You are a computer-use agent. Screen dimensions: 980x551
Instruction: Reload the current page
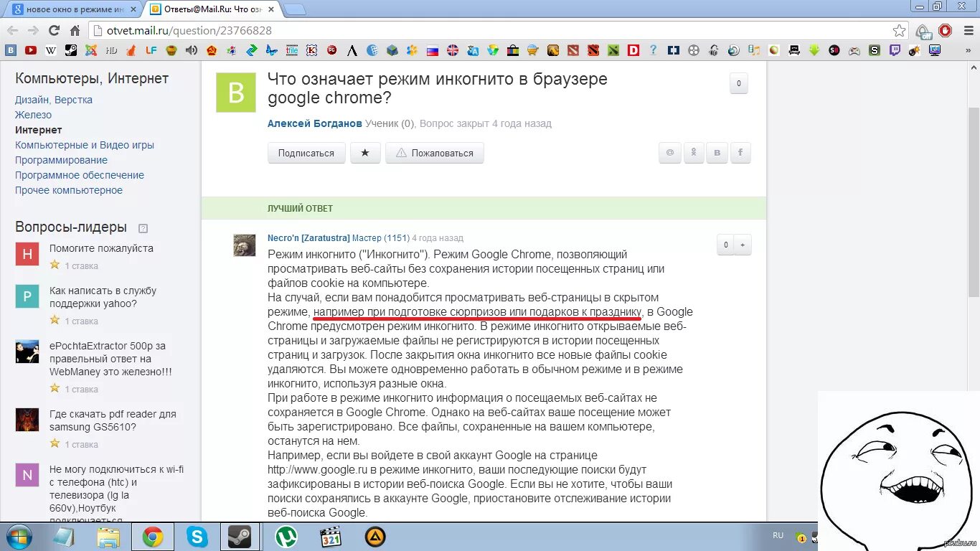tap(54, 30)
